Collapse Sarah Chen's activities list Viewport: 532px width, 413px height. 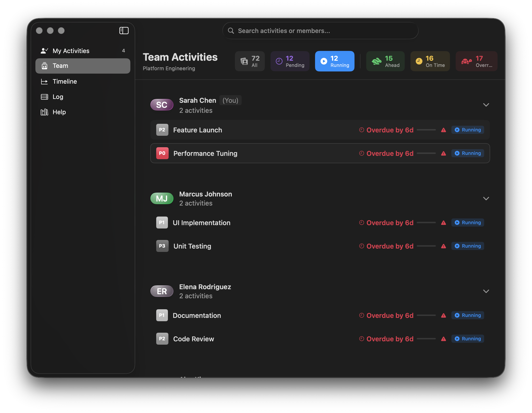(486, 105)
